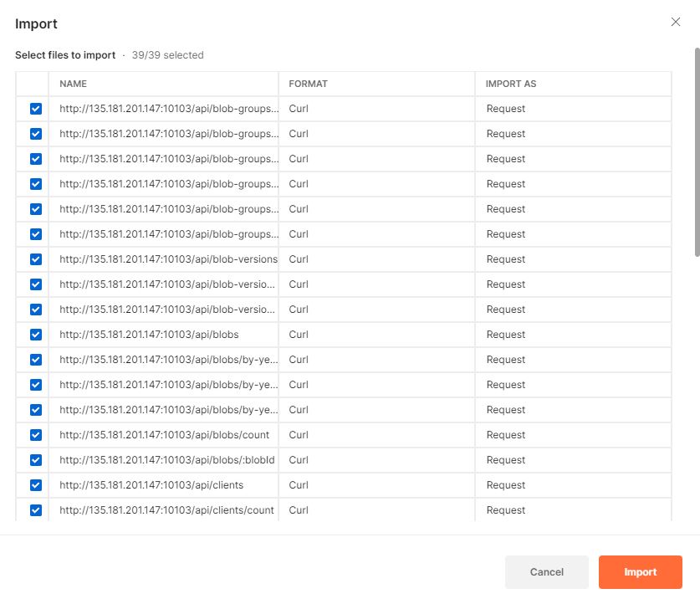Click the IMPORT AS column header
Screen dimensions: 700x604
[x=511, y=84]
